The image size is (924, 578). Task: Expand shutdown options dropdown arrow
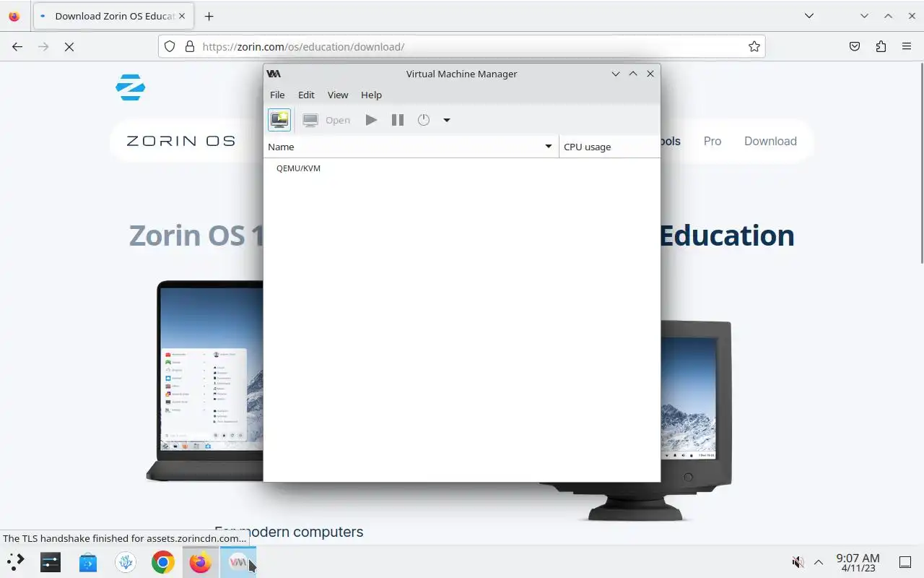(x=447, y=120)
